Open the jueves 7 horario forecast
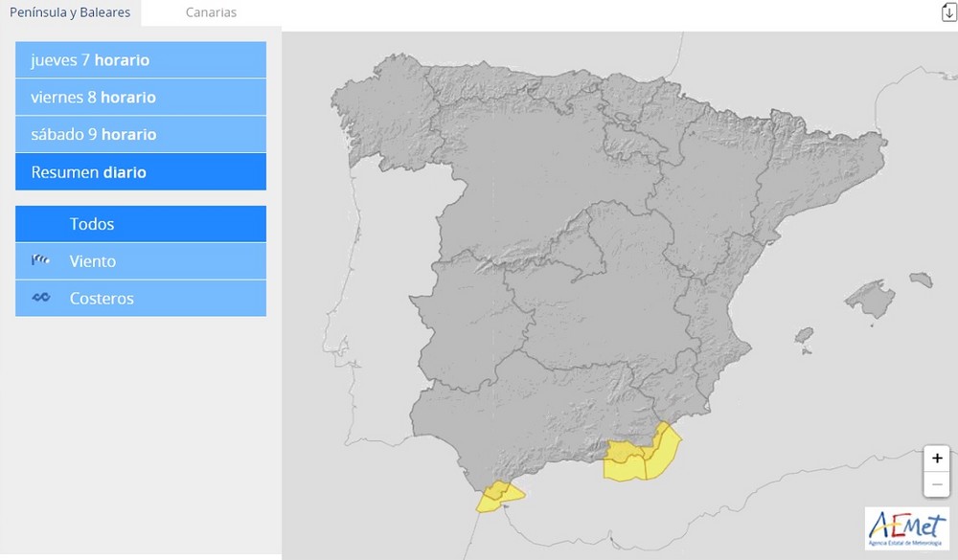 tap(140, 59)
